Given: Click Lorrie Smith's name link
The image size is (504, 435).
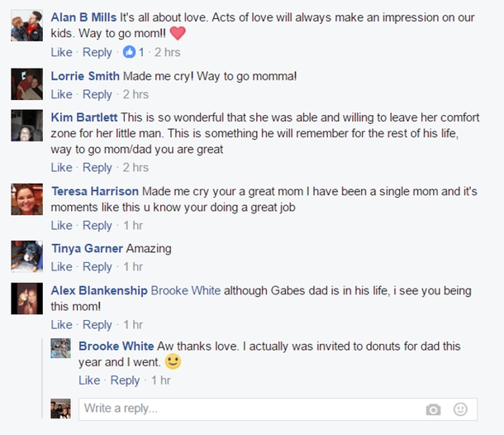Looking at the screenshot, I should [x=85, y=76].
